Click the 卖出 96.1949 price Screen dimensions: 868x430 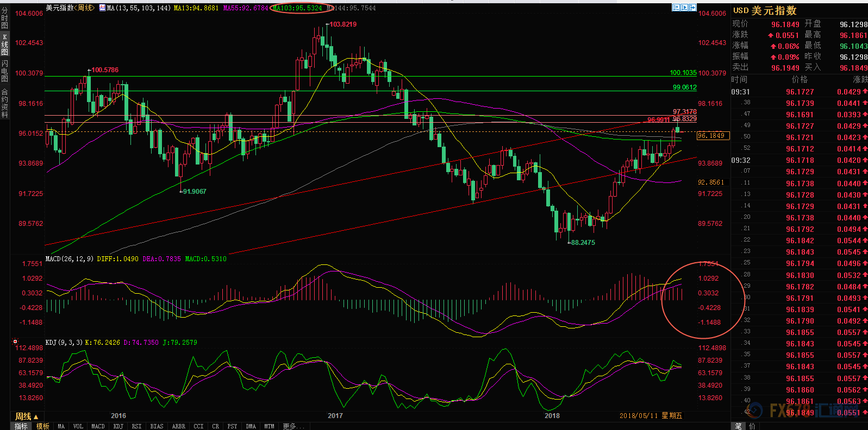[x=785, y=68]
